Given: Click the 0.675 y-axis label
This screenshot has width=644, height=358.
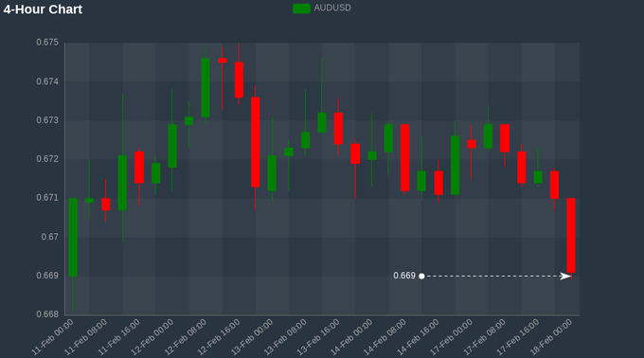Looking at the screenshot, I should coord(47,43).
